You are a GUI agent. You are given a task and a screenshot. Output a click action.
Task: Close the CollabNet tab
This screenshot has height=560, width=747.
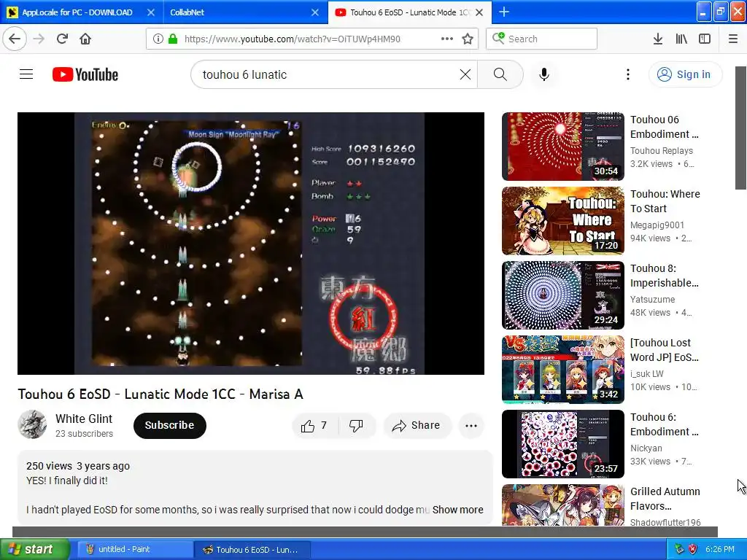pos(315,12)
